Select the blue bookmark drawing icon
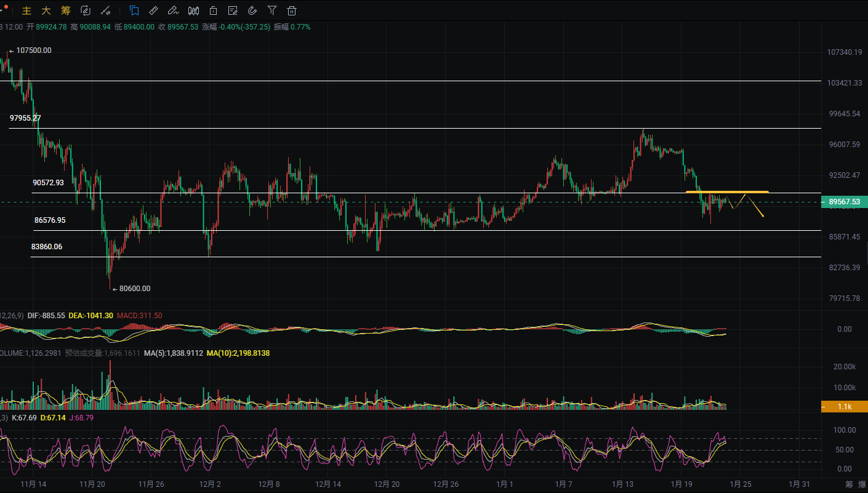Image resolution: width=868 pixels, height=493 pixels. (134, 10)
